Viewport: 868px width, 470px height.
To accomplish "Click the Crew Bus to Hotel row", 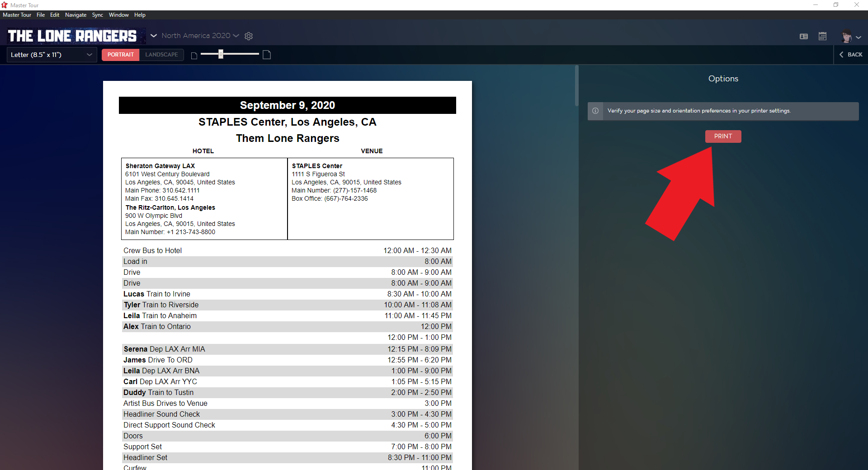I will [288, 250].
